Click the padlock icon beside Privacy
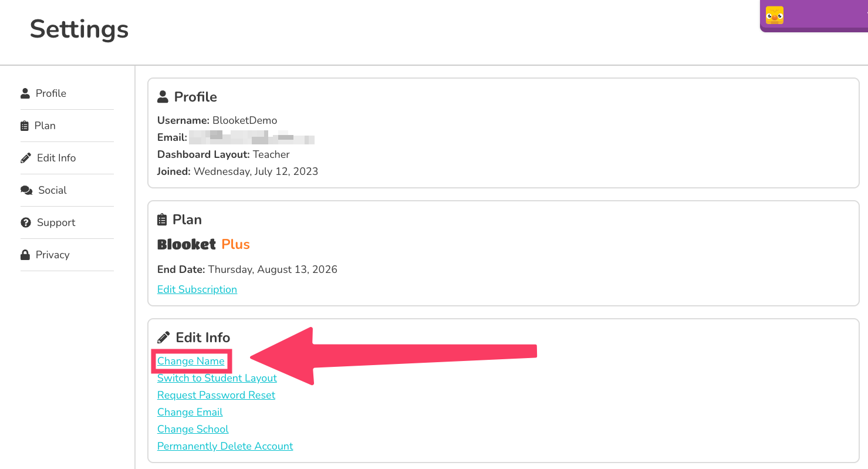 pyautogui.click(x=25, y=255)
